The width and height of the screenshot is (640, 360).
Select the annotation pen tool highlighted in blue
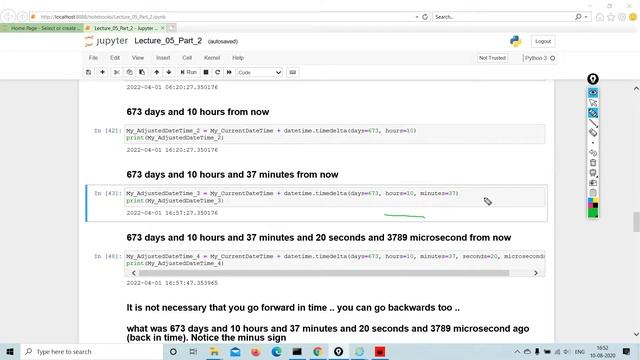[x=593, y=113]
